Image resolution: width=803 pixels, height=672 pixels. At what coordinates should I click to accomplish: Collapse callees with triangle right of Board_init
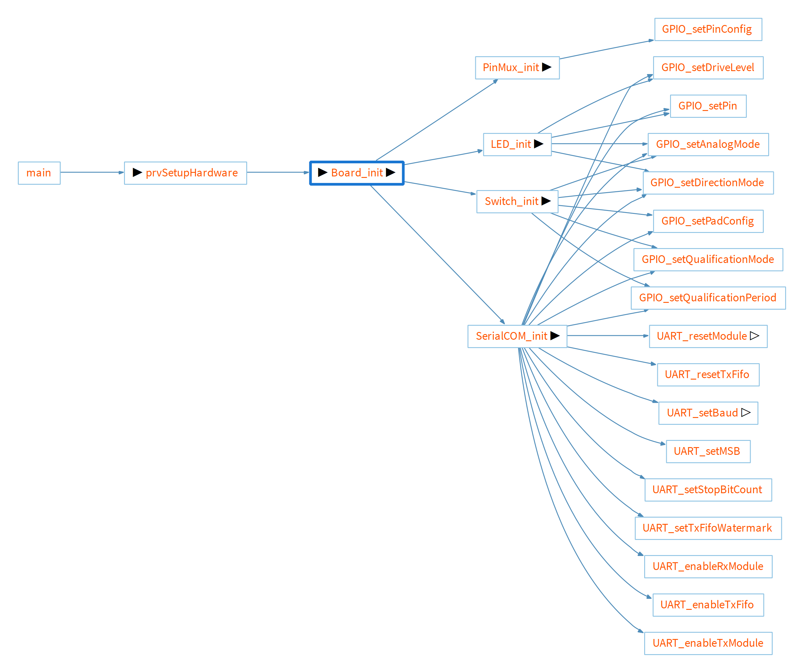click(x=390, y=173)
